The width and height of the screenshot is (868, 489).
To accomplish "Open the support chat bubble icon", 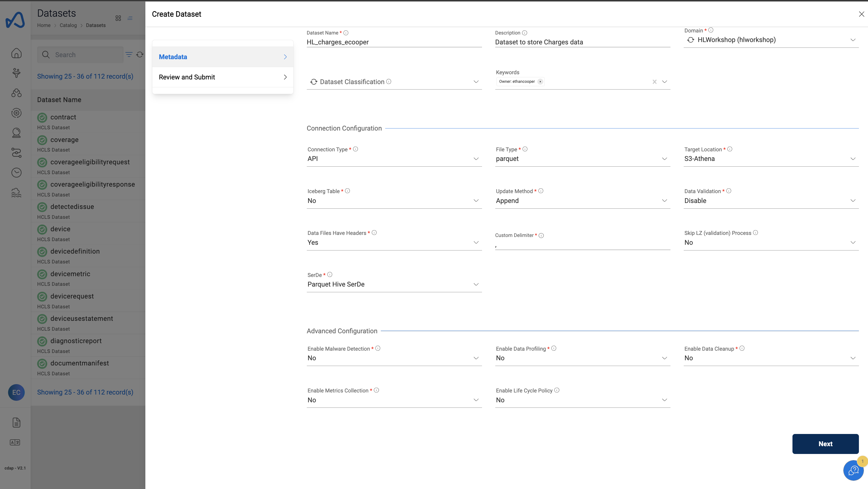I will 853,470.
